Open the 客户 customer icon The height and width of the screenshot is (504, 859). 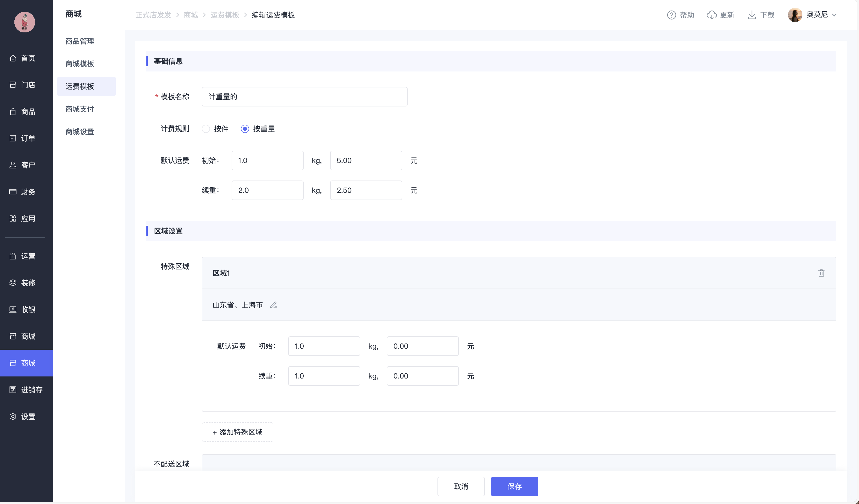coord(13,165)
